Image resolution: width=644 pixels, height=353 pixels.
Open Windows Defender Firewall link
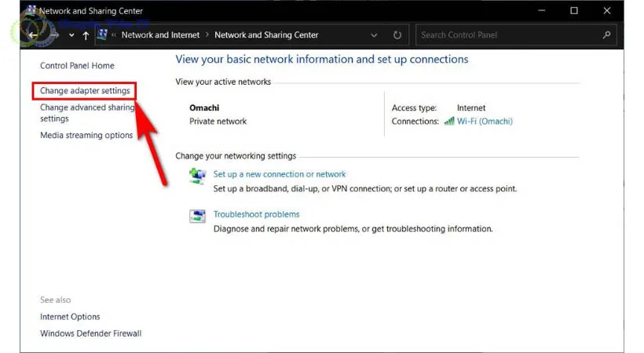click(x=90, y=333)
